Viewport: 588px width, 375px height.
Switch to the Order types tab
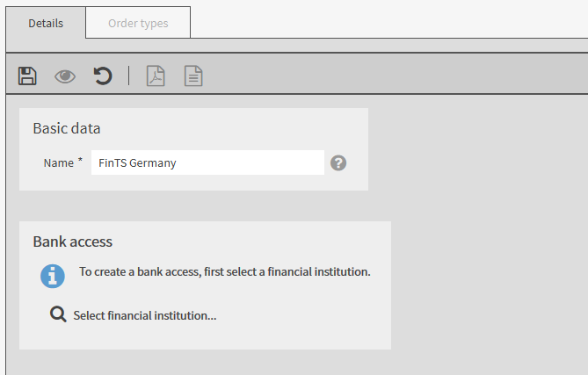tap(138, 23)
